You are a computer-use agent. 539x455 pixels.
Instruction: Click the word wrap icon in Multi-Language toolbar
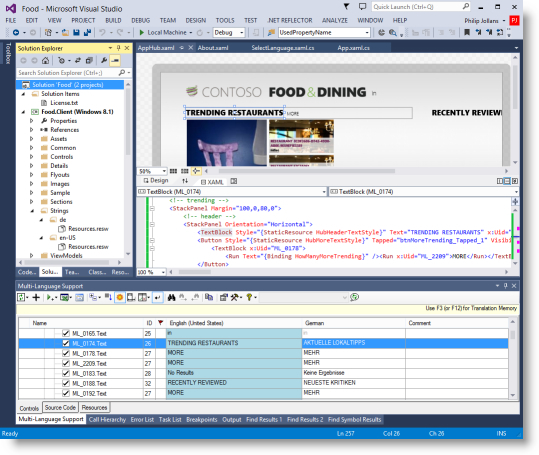pos(157,297)
